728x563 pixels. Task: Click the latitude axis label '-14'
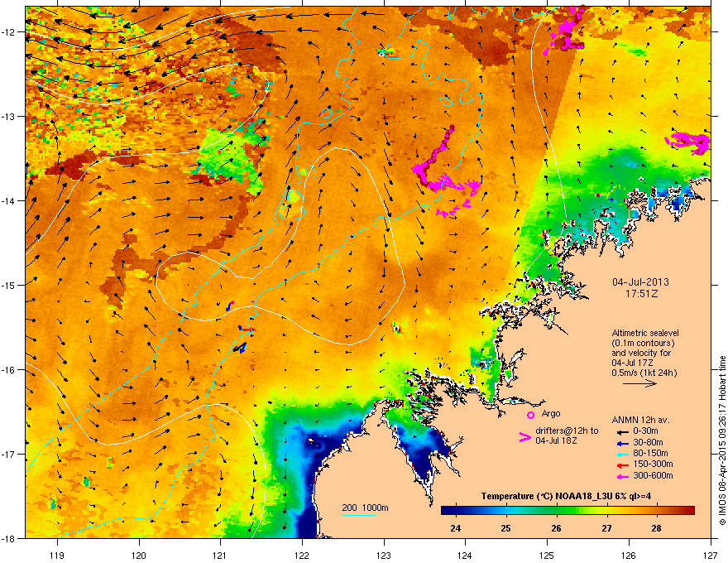pos(8,201)
